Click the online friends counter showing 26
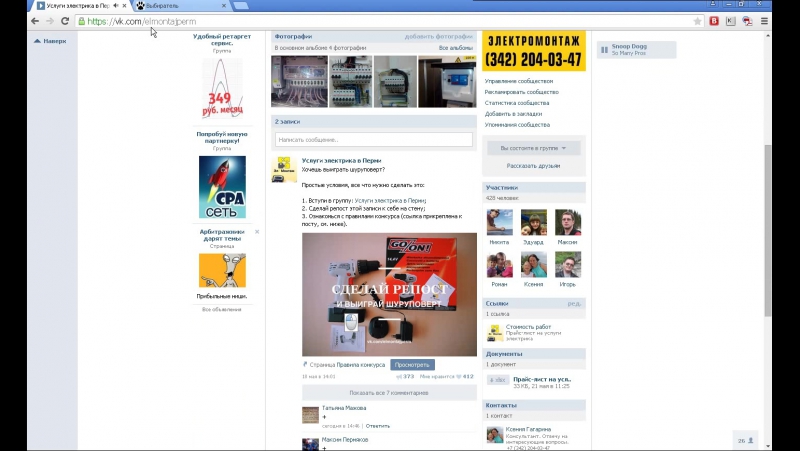The width and height of the screenshot is (800, 451). pyautogui.click(x=746, y=439)
